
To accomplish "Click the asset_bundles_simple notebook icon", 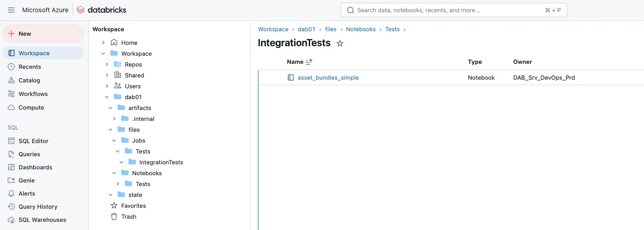I will coord(291,78).
